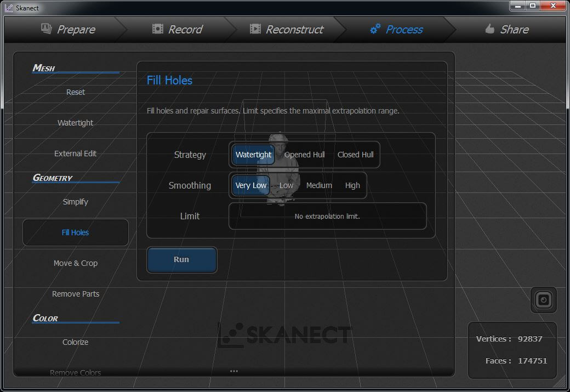Switch to the Record tab
Screen dimensions: 570x392
(x=178, y=29)
